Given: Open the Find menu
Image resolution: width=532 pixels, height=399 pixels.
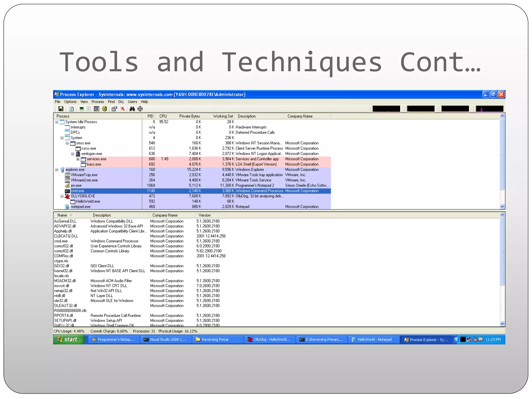Looking at the screenshot, I should click(x=111, y=102).
